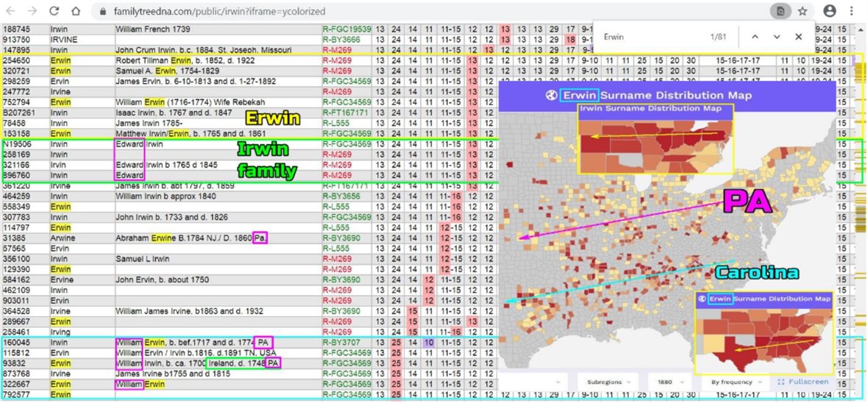Click the find bar text field containing Erwin

click(647, 36)
